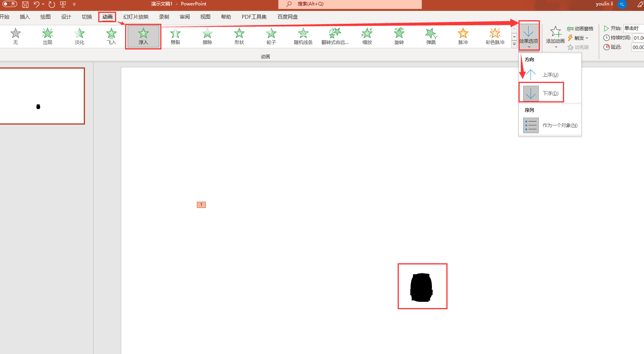
Task: Click the Save icon in quick access toolbar
Action: (x=25, y=4)
